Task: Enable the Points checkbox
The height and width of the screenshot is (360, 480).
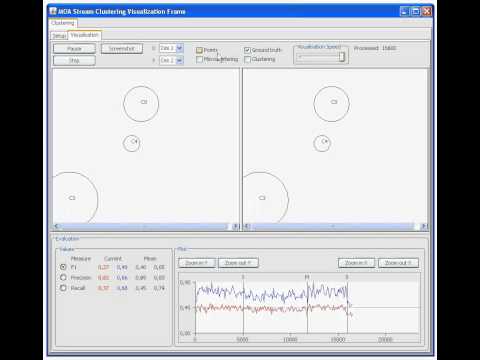Action: [x=199, y=50]
